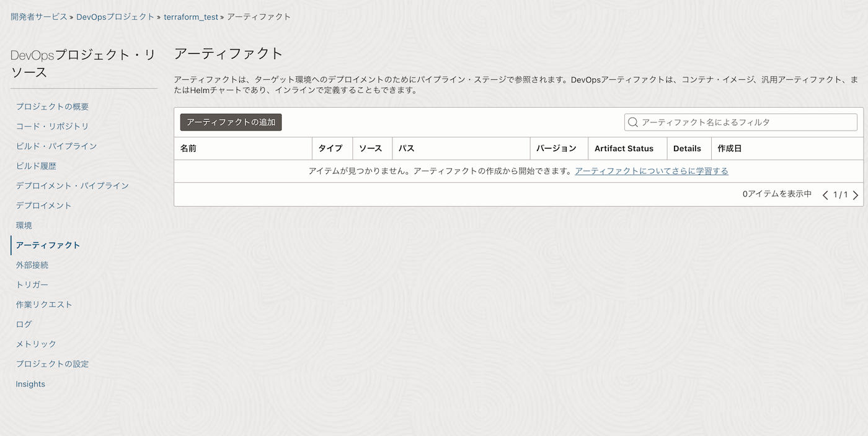The width and height of the screenshot is (868, 436).
Task: Go to next page arrow
Action: [x=856, y=195]
